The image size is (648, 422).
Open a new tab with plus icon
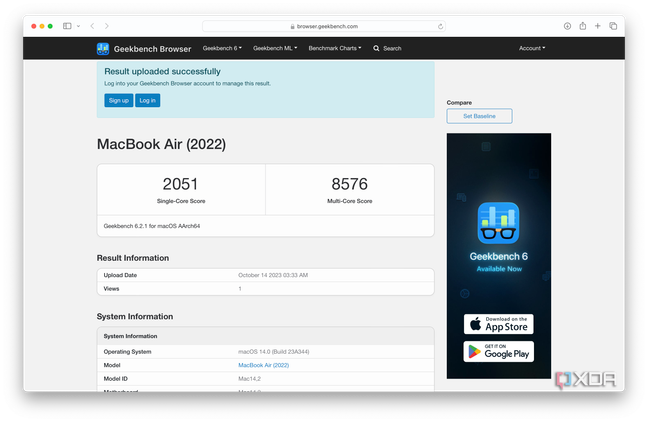(x=598, y=26)
